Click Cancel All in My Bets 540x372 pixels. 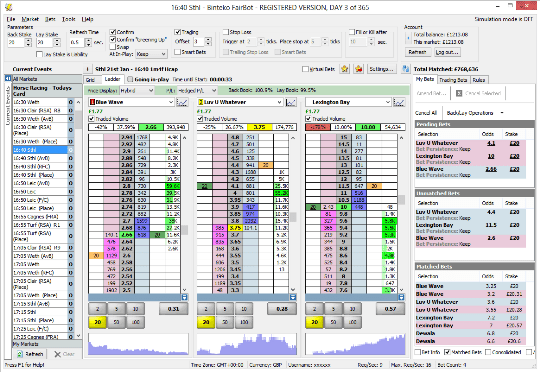pyautogui.click(x=426, y=113)
